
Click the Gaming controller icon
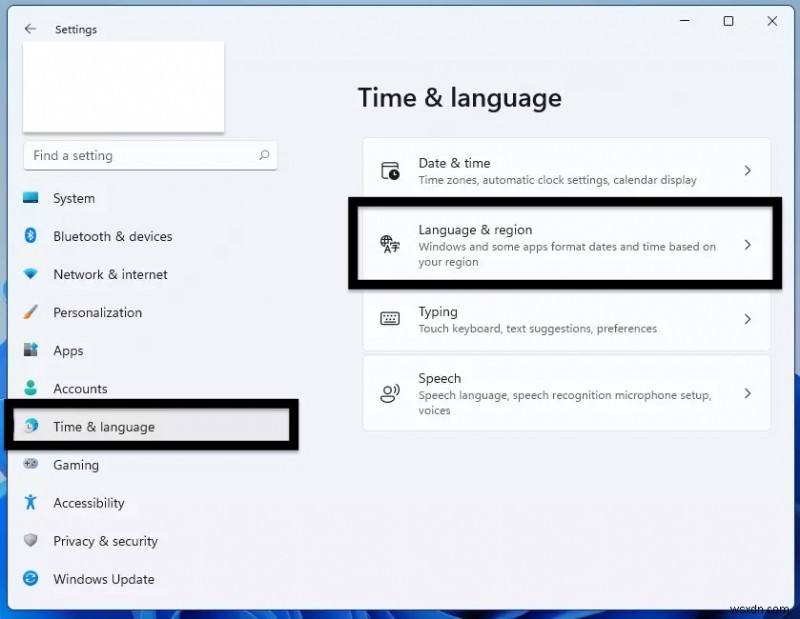click(32, 465)
